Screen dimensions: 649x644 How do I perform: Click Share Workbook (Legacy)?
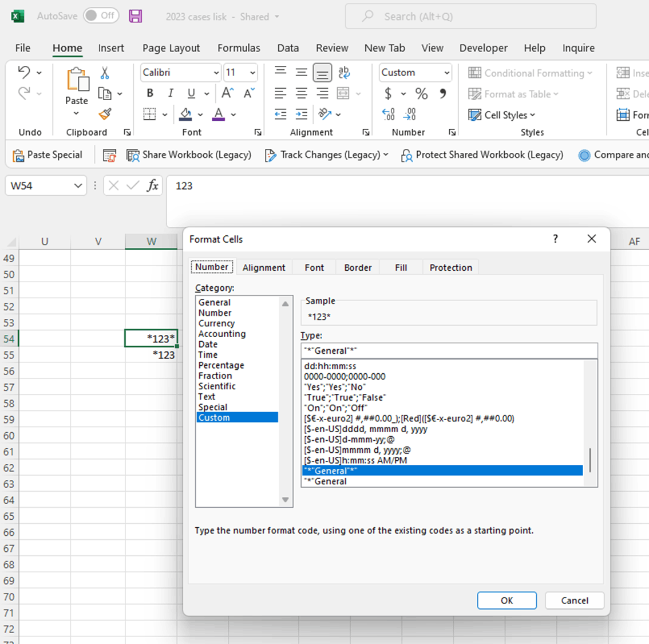pos(189,155)
